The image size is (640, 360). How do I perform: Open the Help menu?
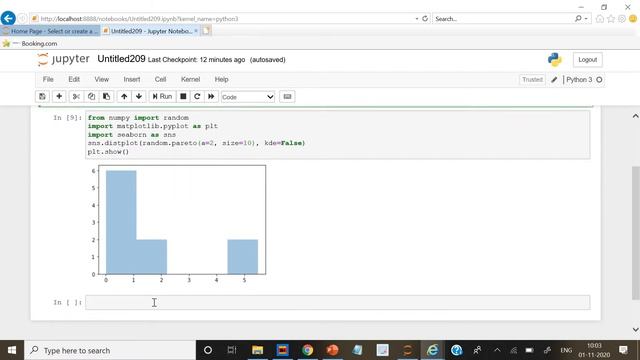221,79
